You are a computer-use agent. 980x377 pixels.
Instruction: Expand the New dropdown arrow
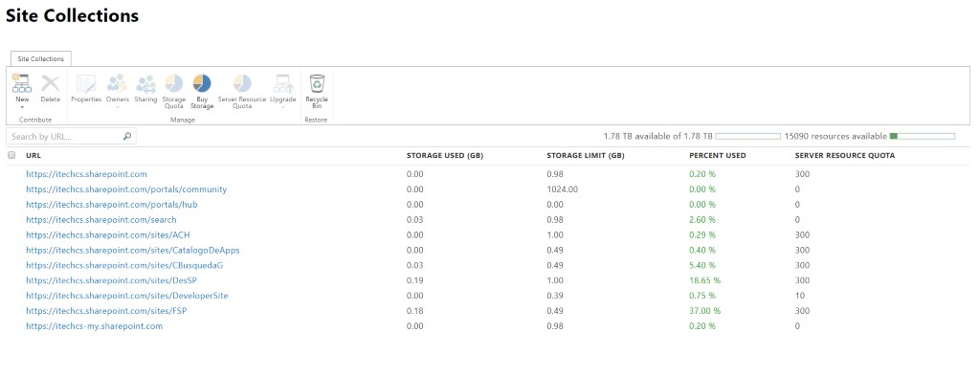click(x=22, y=107)
